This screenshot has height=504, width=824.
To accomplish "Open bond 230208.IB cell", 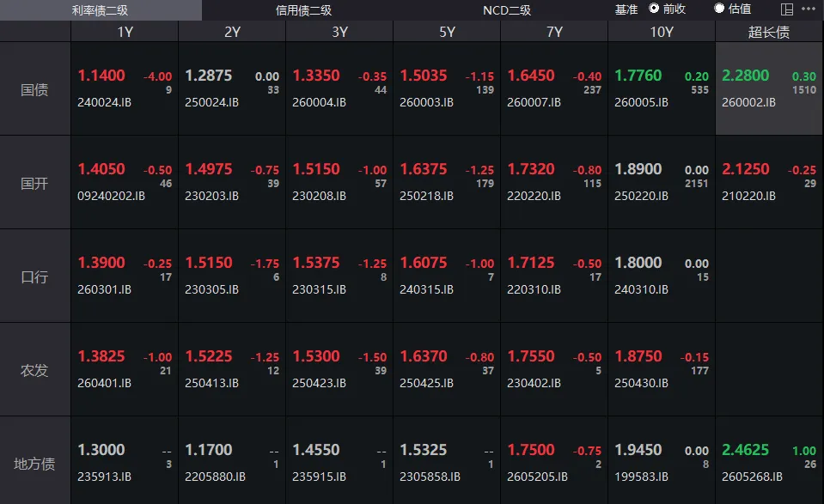I will pos(339,182).
